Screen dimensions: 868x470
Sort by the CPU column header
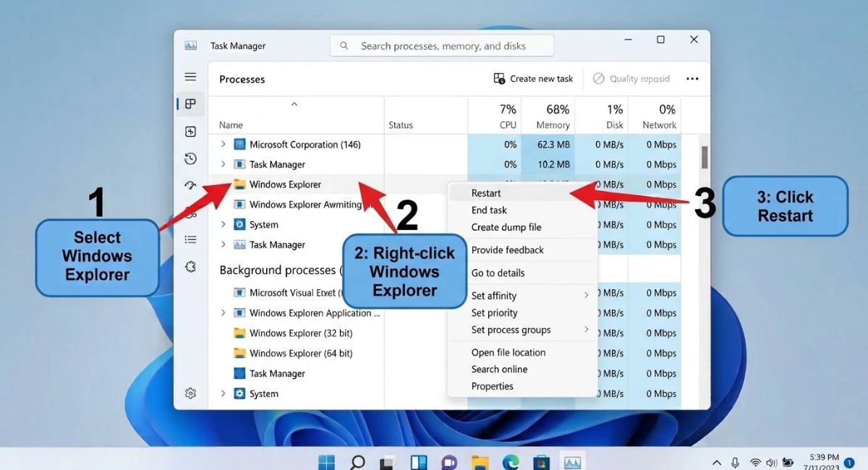pos(494,116)
